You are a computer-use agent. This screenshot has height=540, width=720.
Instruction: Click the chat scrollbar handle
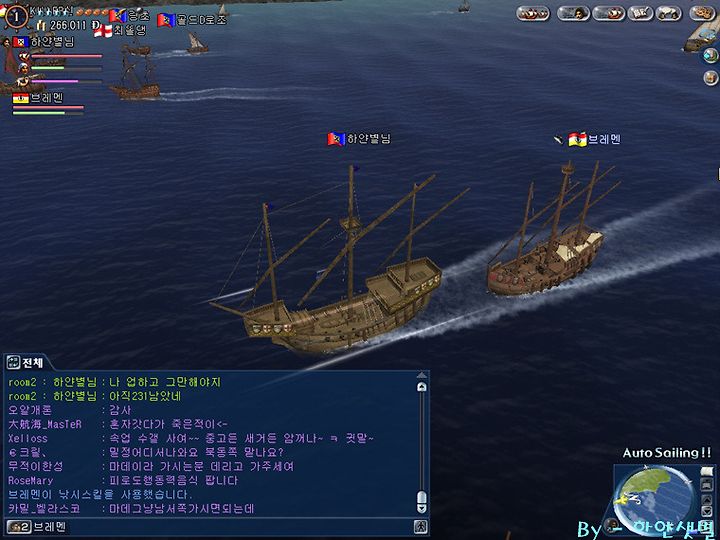point(421,499)
